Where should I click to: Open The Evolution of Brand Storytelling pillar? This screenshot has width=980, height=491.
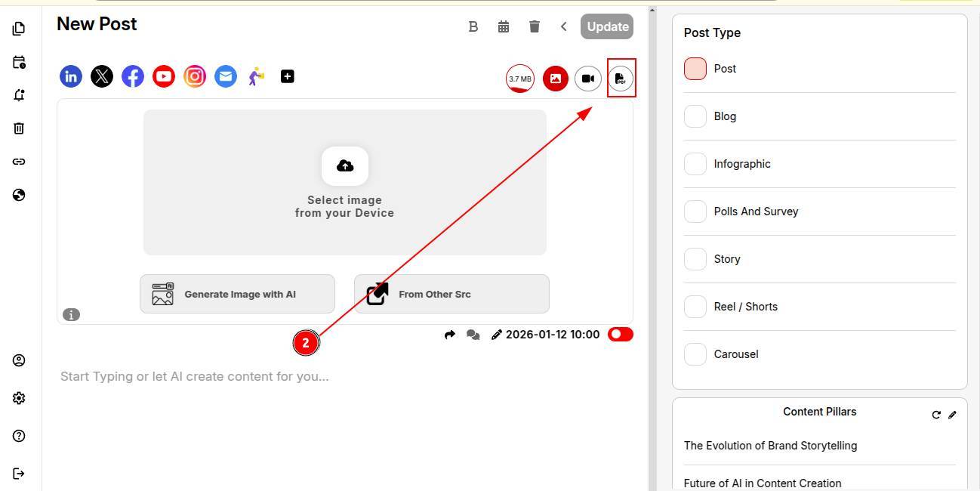770,446
